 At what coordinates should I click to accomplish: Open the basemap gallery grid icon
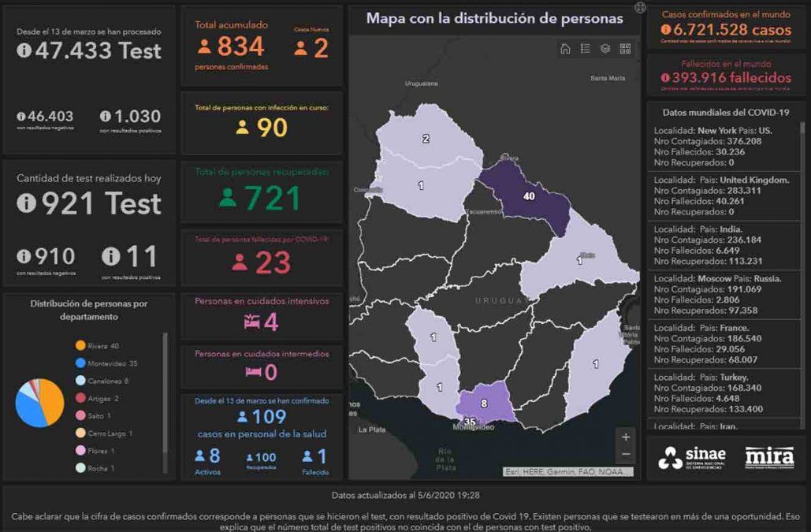click(625, 49)
